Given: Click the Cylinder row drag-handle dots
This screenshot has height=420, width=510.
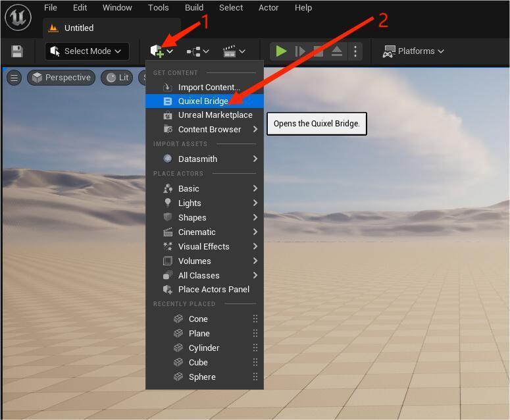Looking at the screenshot, I should tap(255, 348).
